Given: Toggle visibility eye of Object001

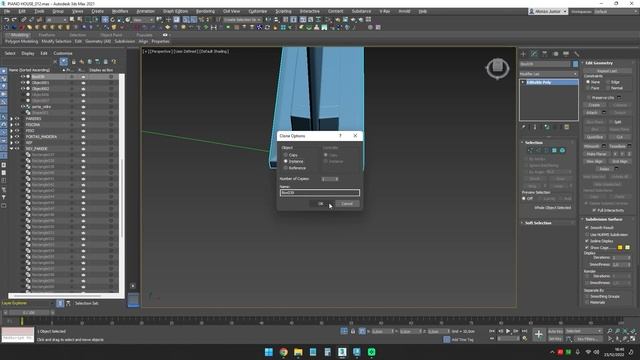Looking at the screenshot, I should (23, 82).
